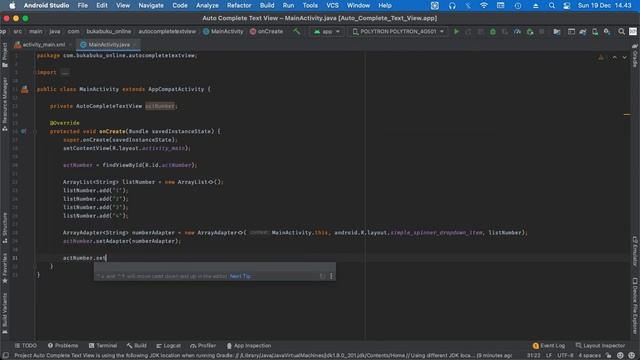The width and height of the screenshot is (640, 360).
Task: Open the File menu
Action: point(82,5)
